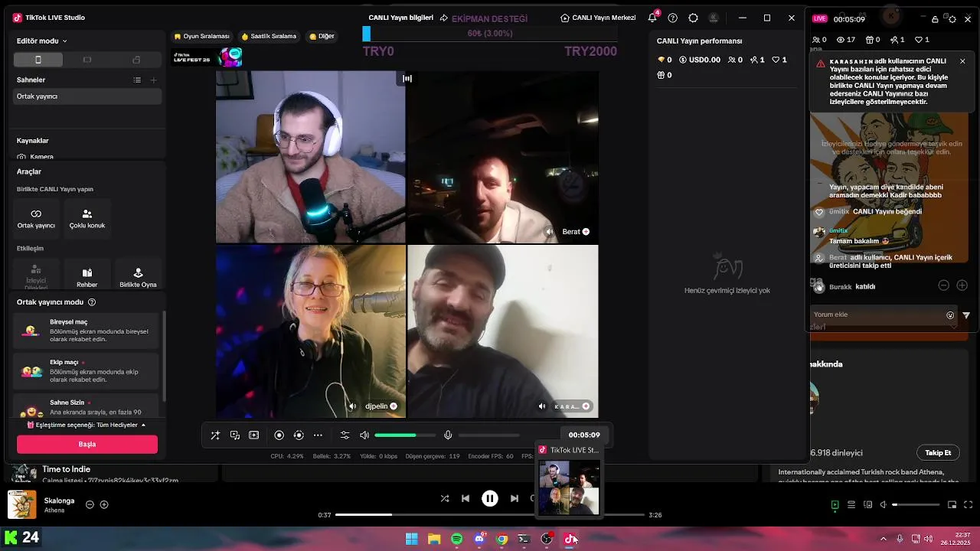Open TikTok LIVE Studio settings gear

(x=694, y=18)
